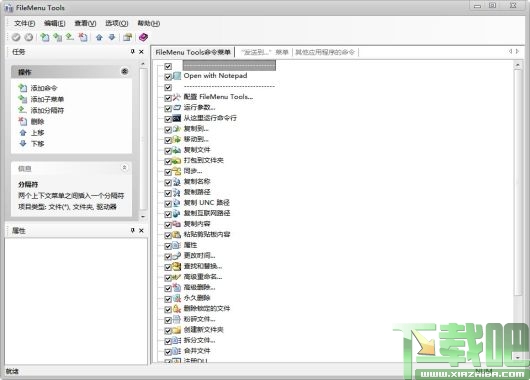Click the sync folders icon beside 同步...
Screen dimensions: 530x380
click(x=177, y=171)
